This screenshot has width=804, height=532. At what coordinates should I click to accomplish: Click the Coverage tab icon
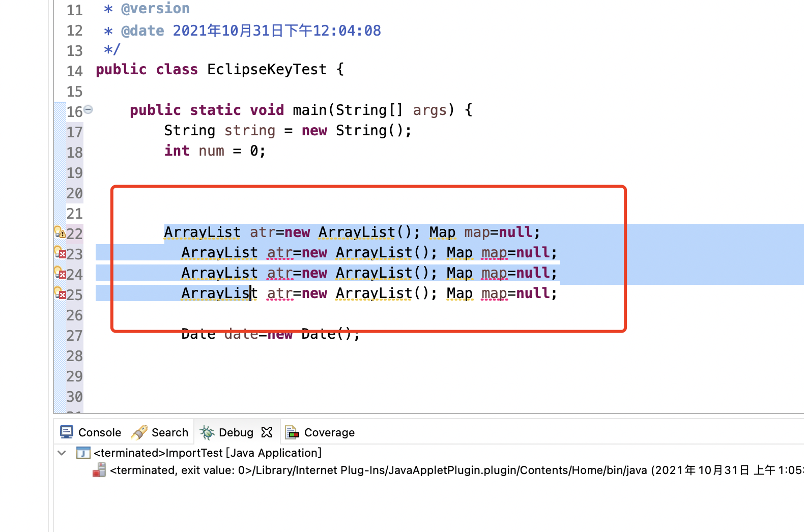coord(292,432)
